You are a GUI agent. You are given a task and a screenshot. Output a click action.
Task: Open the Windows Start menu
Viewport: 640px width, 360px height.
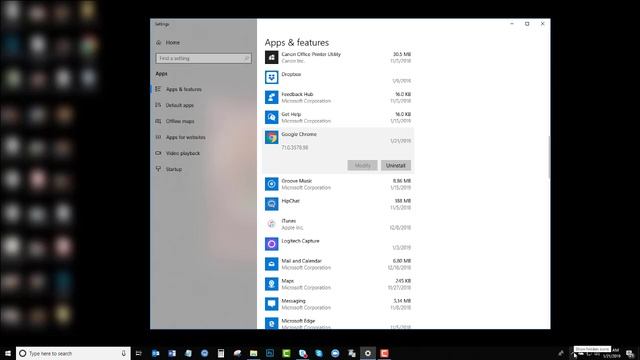point(8,353)
